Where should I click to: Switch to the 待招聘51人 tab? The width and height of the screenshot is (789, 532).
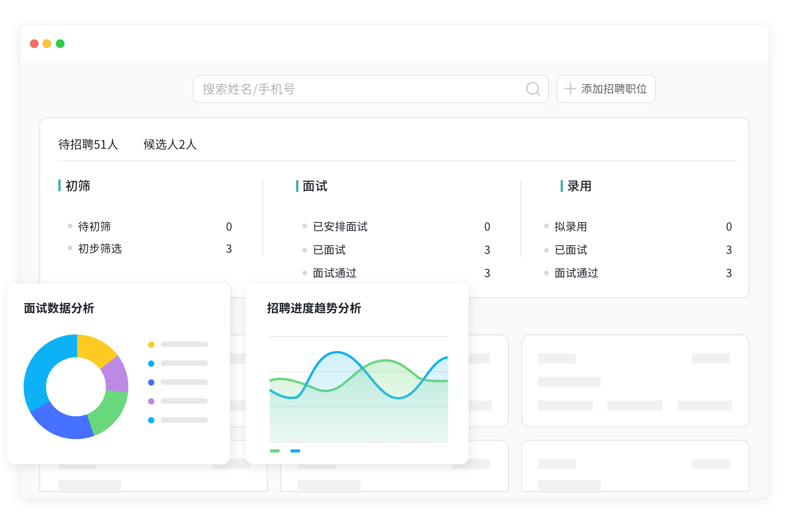point(88,144)
